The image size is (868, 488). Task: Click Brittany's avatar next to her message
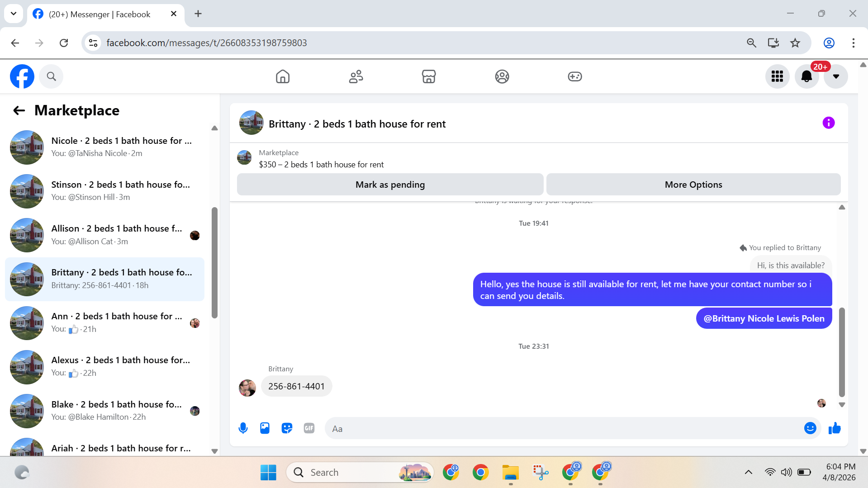247,388
